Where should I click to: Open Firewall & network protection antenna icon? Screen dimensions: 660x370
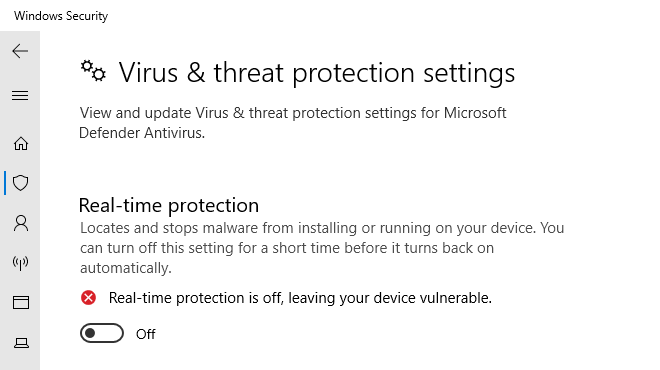point(21,263)
